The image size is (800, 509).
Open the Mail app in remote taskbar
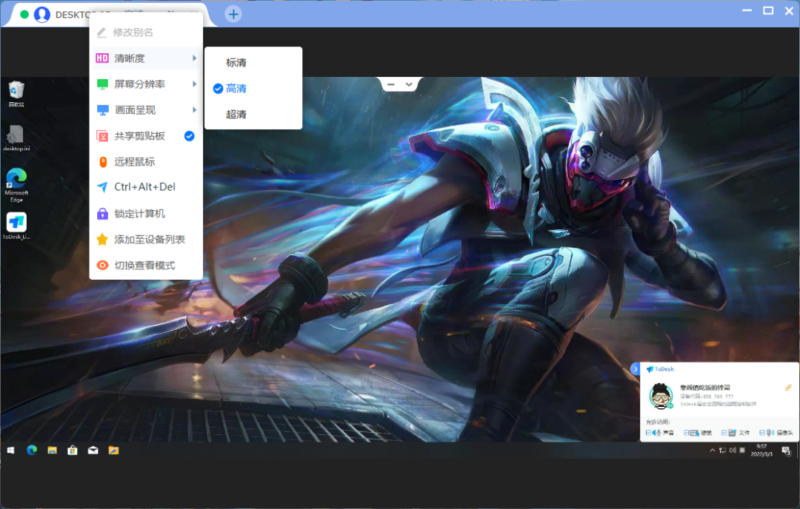click(x=93, y=450)
